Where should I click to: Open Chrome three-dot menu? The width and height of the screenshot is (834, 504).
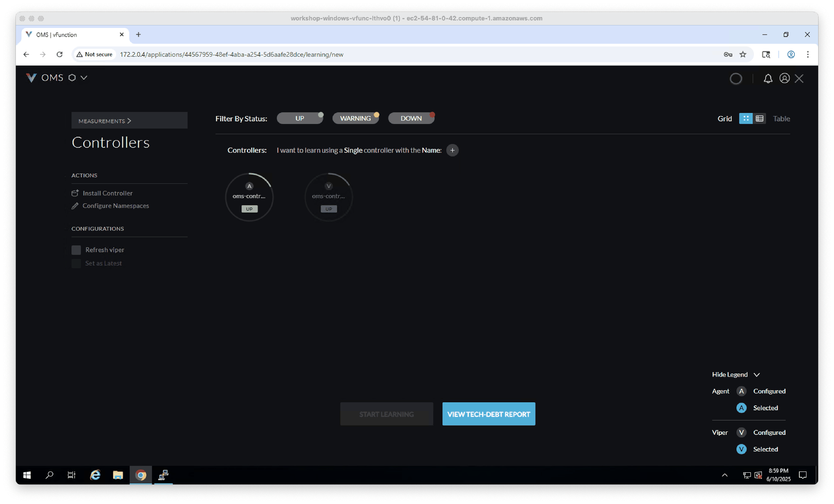click(x=808, y=54)
